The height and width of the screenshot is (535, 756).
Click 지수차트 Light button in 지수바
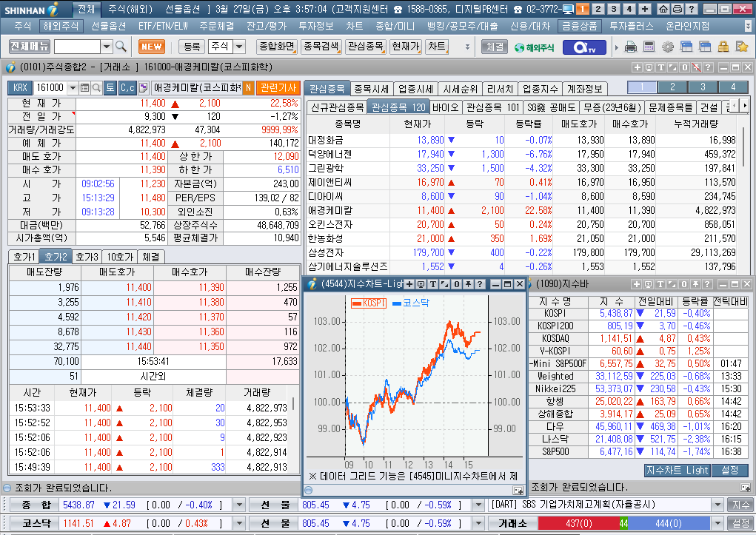click(678, 470)
